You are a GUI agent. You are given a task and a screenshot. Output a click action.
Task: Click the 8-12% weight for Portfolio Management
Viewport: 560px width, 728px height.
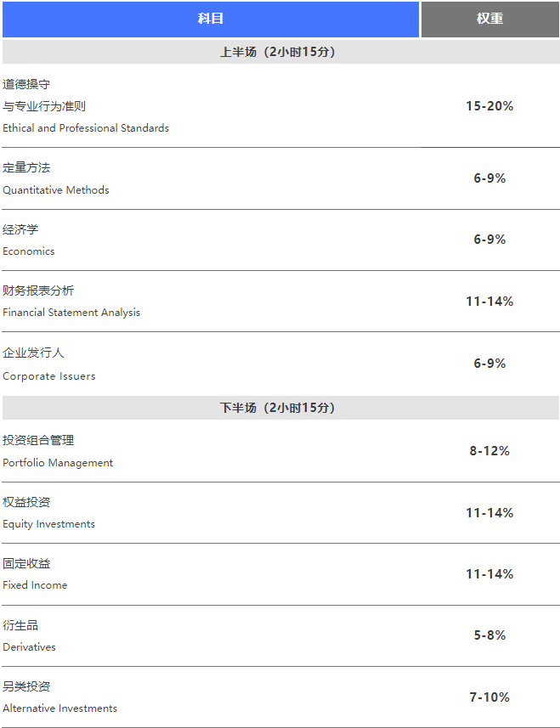[x=489, y=451]
